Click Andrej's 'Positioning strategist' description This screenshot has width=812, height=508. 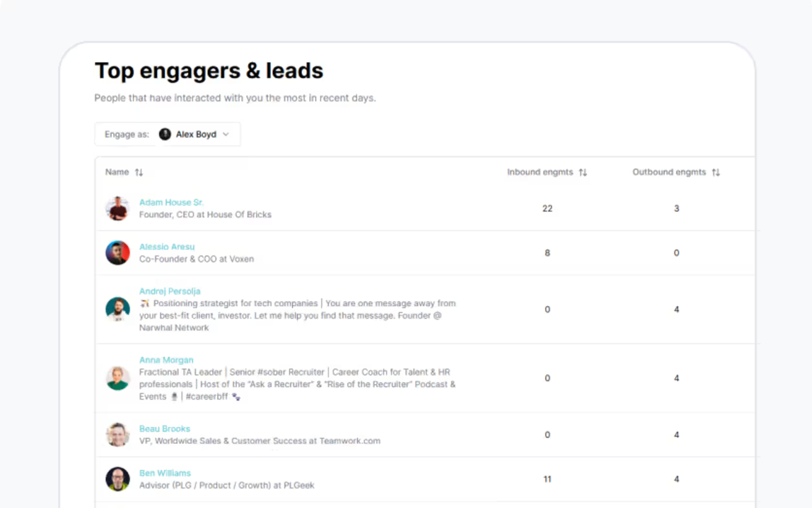298,316
